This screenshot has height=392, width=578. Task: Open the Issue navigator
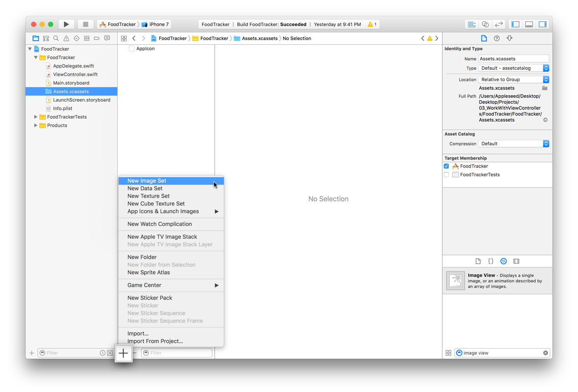pyautogui.click(x=66, y=38)
